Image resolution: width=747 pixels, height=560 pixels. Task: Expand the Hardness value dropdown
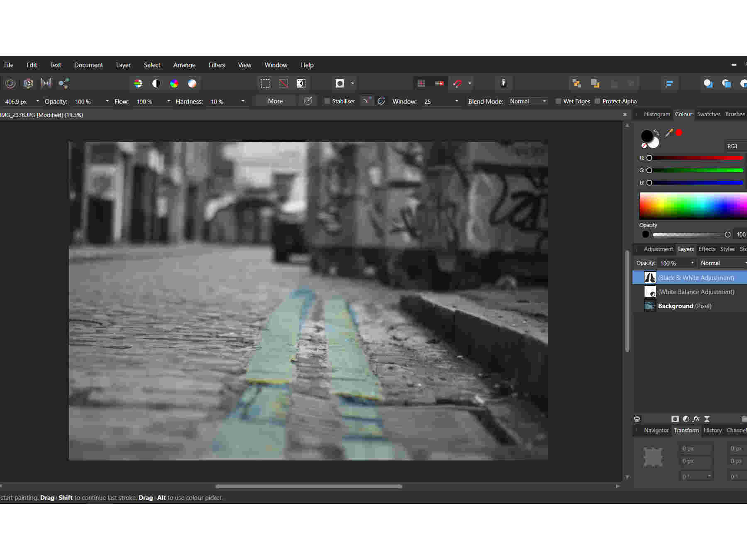coord(243,101)
